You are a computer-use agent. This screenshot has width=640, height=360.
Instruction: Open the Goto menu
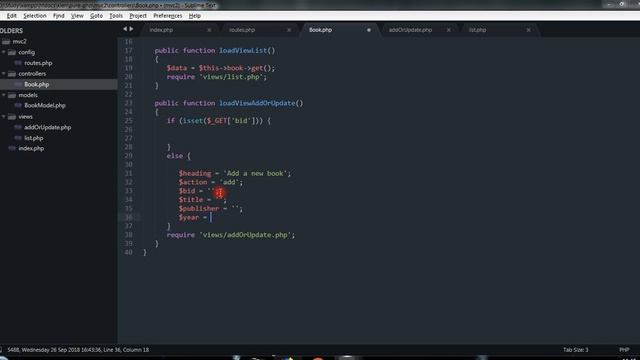click(96, 16)
